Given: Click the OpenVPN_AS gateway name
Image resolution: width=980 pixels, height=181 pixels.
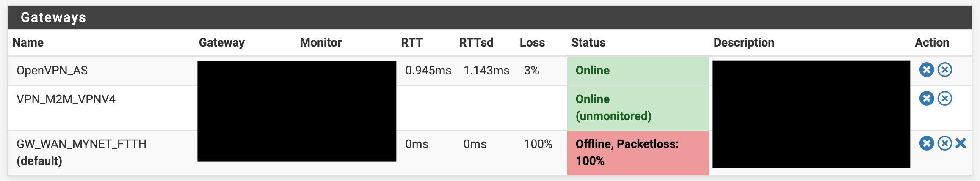Looking at the screenshot, I should pos(52,70).
